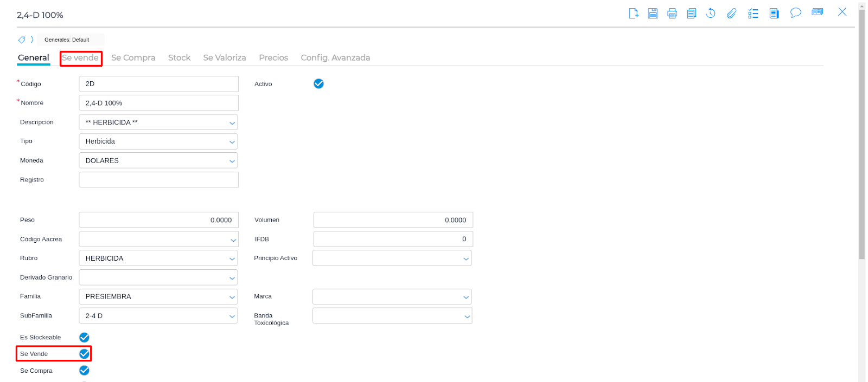This screenshot has width=868, height=382.
Task: Expand the Tipo dropdown showing Herbicida
Action: pyautogui.click(x=158, y=141)
